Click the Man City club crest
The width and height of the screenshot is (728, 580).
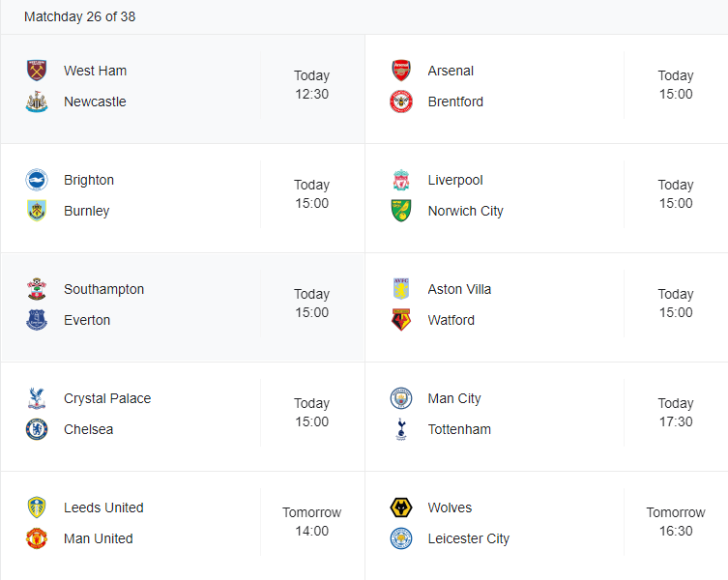(400, 398)
